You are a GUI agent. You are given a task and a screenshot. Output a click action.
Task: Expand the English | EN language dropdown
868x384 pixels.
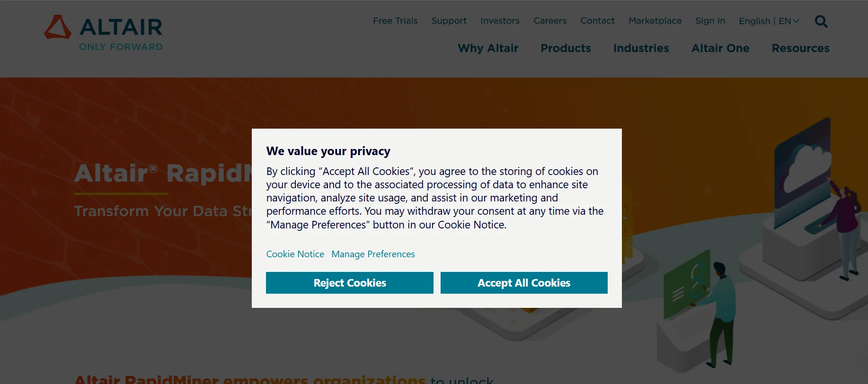tap(769, 21)
